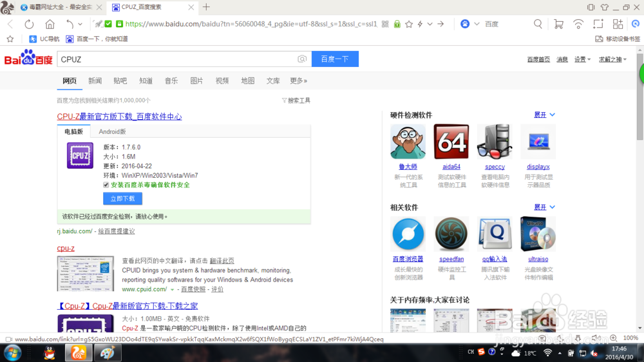Click the magnifier search icon in toolbar

[x=538, y=24]
